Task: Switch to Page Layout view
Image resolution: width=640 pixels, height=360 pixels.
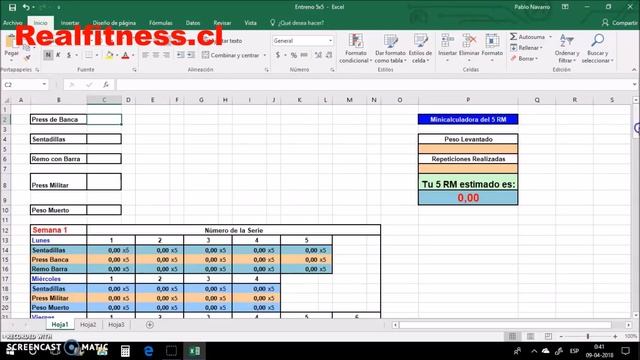Action: [x=530, y=336]
